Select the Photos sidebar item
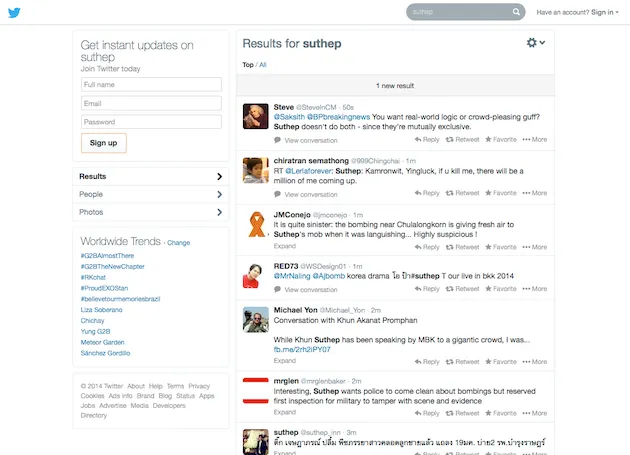The image size is (630, 455). pyautogui.click(x=151, y=212)
